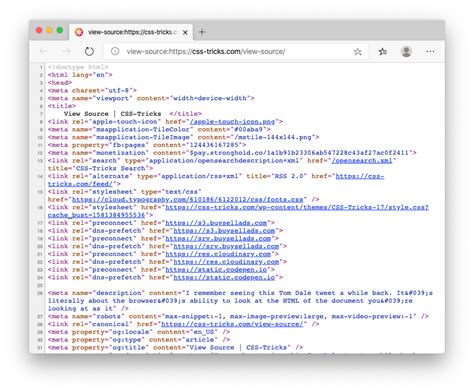Open site information icon in address bar

click(115, 51)
